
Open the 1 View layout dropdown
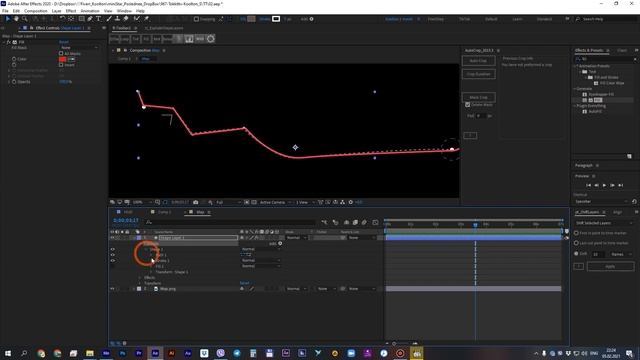pos(305,202)
